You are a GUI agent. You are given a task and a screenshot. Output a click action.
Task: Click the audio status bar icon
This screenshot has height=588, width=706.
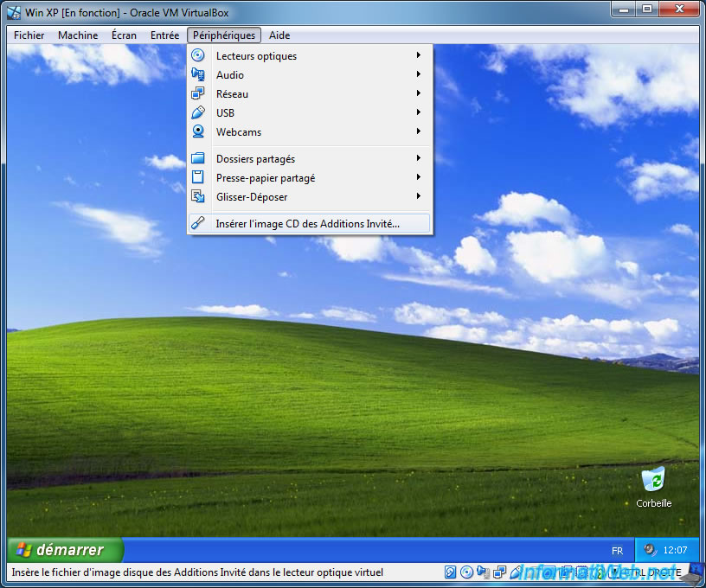click(483, 572)
